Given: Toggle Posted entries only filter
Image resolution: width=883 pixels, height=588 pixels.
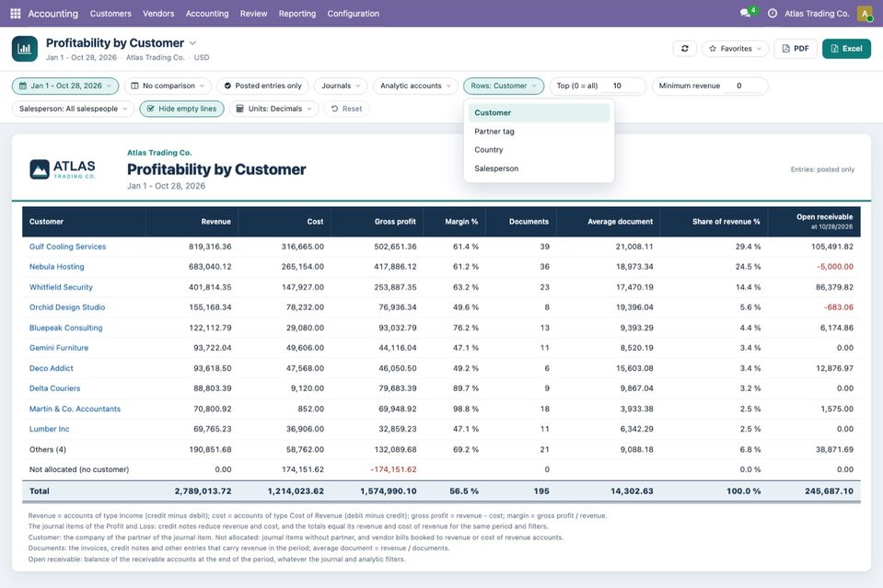Looking at the screenshot, I should point(262,86).
